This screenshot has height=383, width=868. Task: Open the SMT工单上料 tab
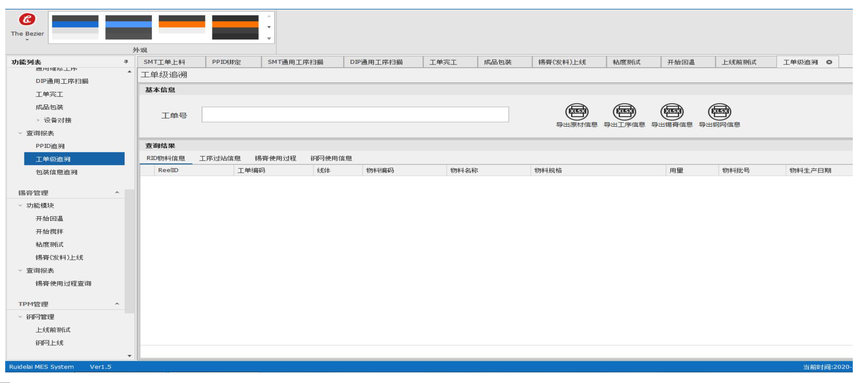tap(165, 62)
